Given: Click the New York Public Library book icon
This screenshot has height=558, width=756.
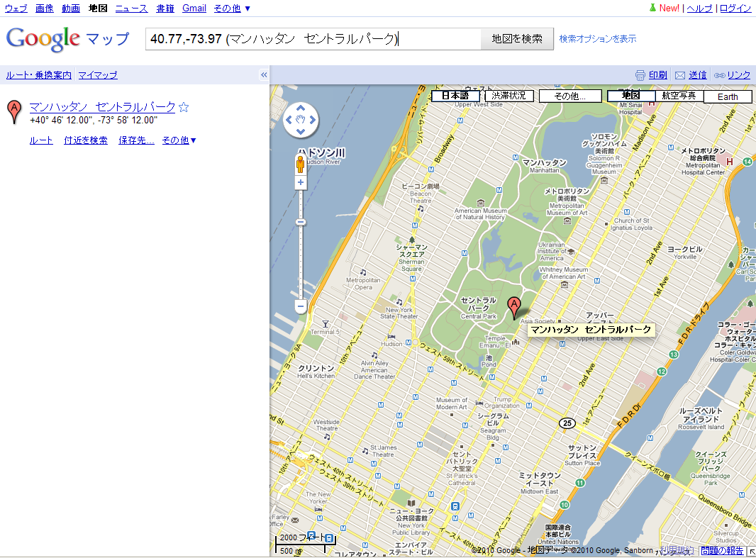Looking at the screenshot, I should (411, 503).
